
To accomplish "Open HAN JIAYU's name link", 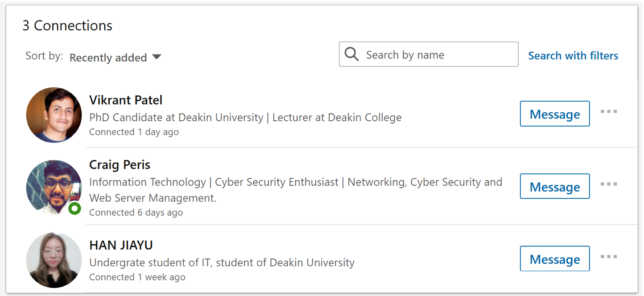I will coord(121,245).
